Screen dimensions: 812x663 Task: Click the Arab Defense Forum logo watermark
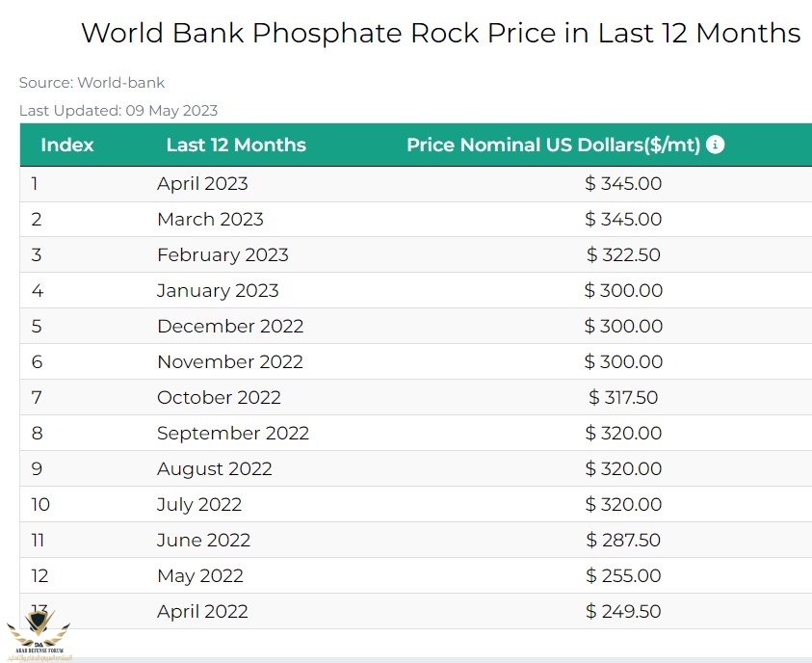point(39,635)
